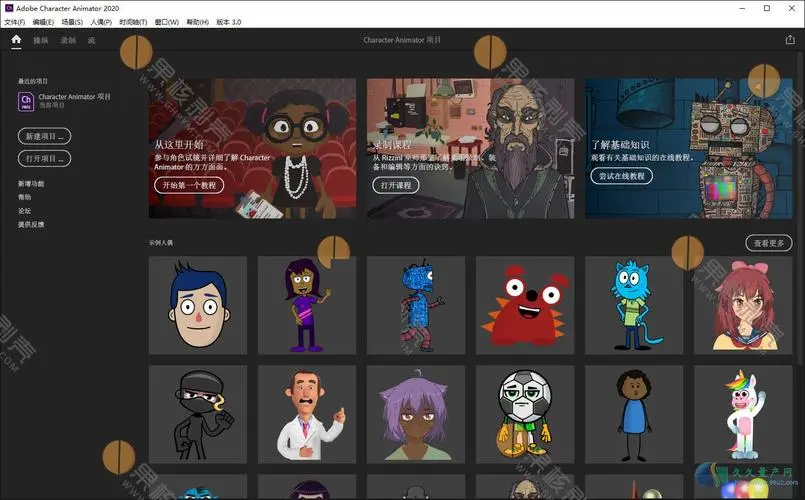Viewport: 805px width, 500px height.
Task: Open the recent Character Animator project icon
Action: (26, 100)
